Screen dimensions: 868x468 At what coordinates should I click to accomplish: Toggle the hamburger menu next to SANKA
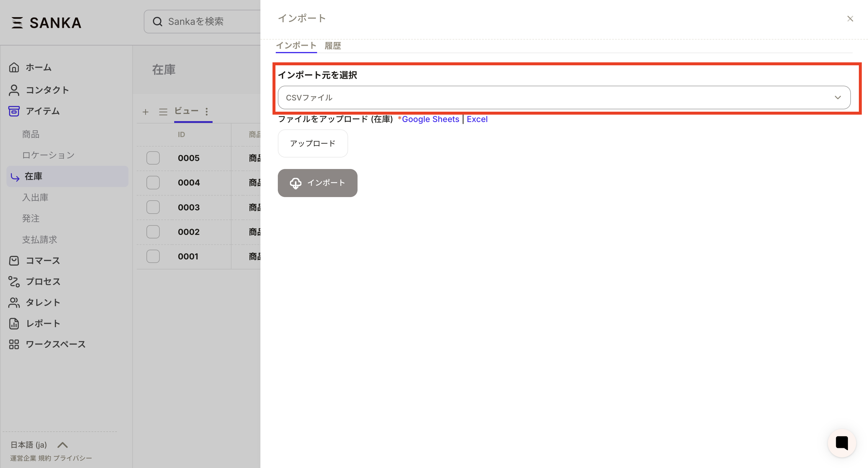(x=17, y=22)
